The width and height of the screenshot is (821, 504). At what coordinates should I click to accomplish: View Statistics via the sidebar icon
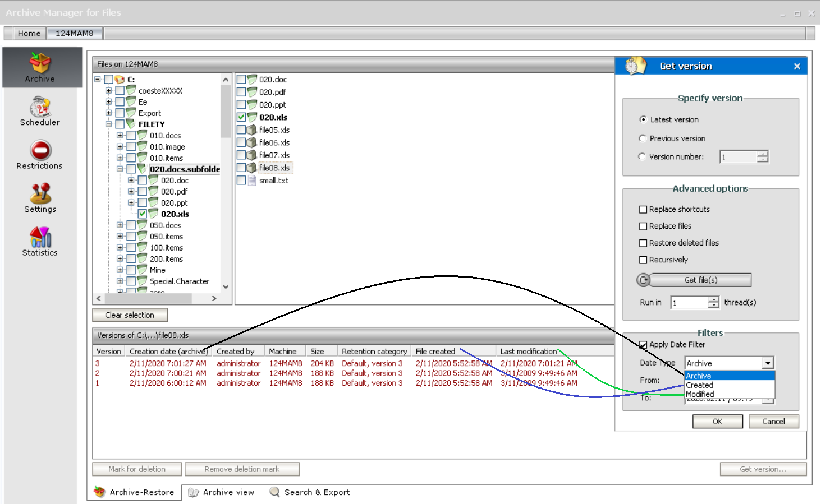[x=39, y=238]
